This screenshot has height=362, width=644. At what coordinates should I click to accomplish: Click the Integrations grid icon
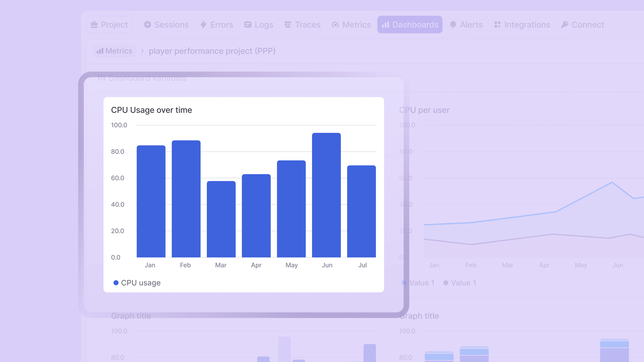pyautogui.click(x=497, y=24)
